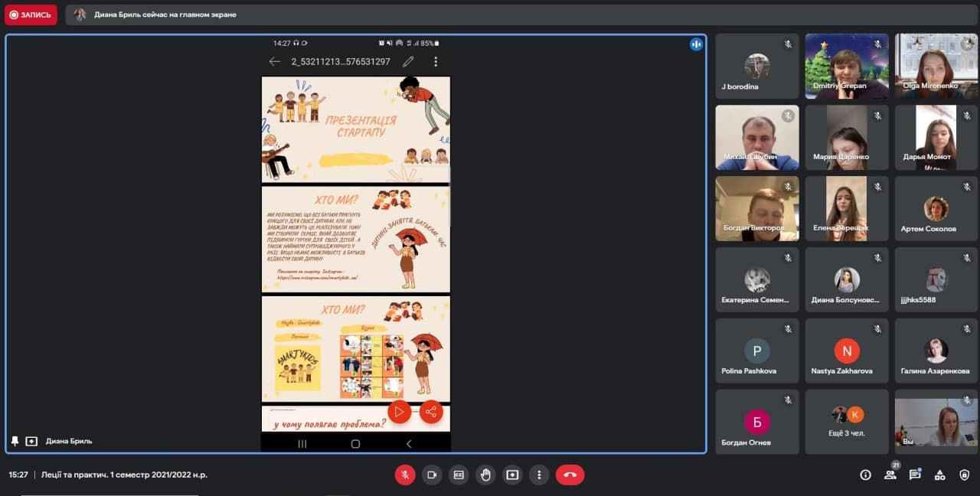Turn on the camera button
Screen dimensions: 980x496
click(432, 475)
